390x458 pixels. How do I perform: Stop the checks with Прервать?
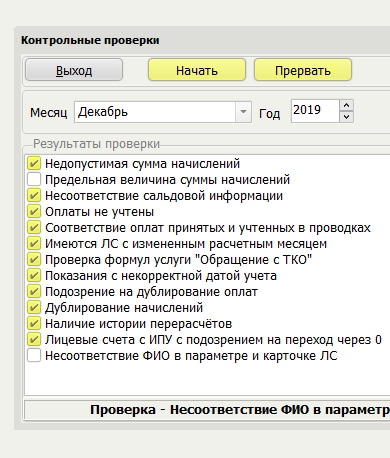pyautogui.click(x=303, y=70)
